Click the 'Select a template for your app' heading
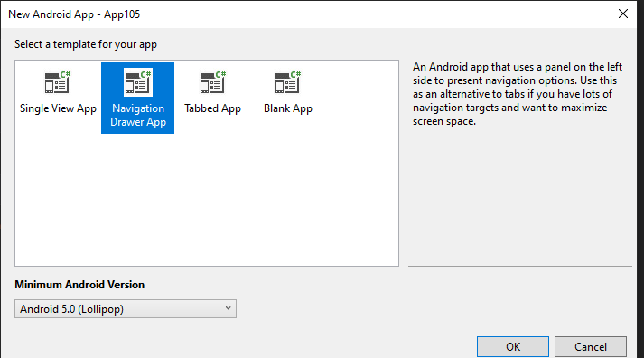 click(86, 44)
